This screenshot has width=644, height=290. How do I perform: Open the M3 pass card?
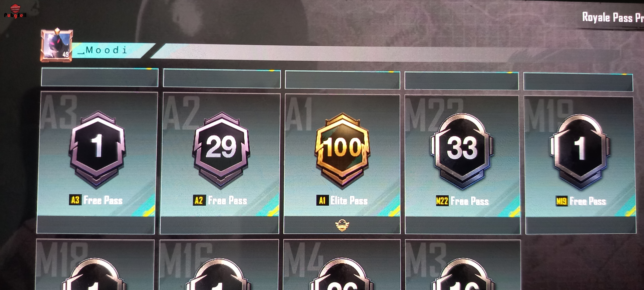point(463,265)
